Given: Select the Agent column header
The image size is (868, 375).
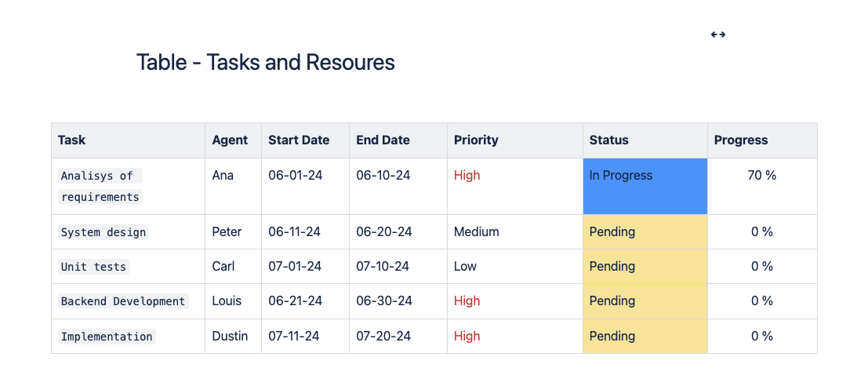Looking at the screenshot, I should pyautogui.click(x=230, y=140).
